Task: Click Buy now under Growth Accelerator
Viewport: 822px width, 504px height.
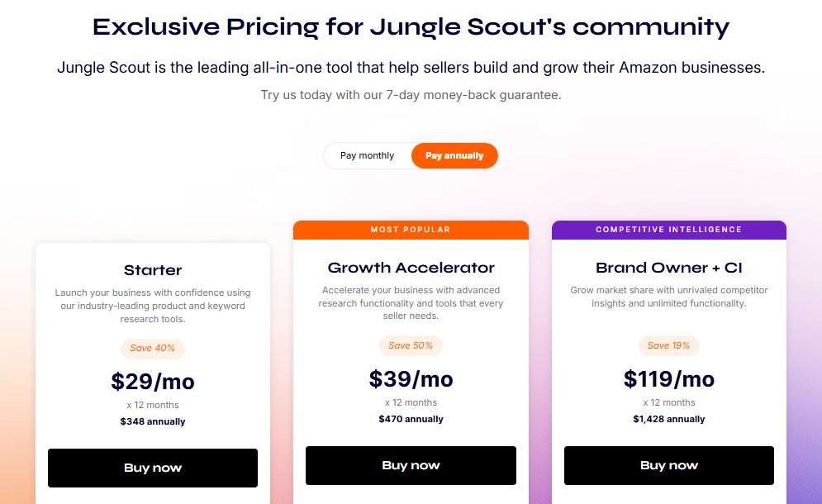Action: point(411,465)
